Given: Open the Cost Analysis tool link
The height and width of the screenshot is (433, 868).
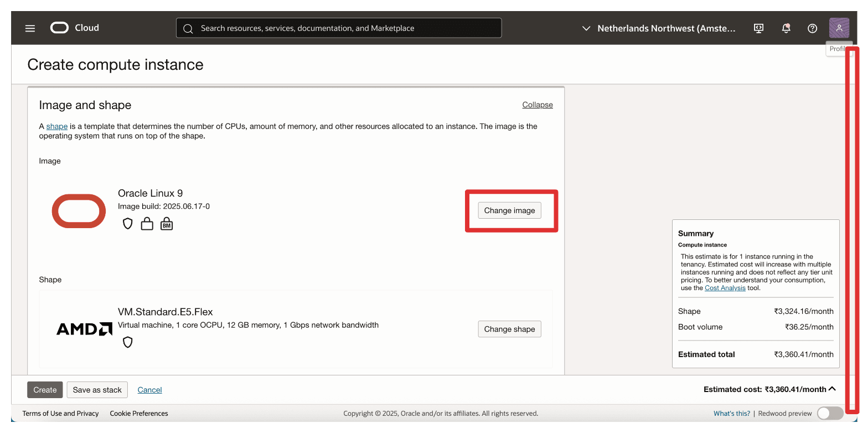Looking at the screenshot, I should [x=725, y=288].
